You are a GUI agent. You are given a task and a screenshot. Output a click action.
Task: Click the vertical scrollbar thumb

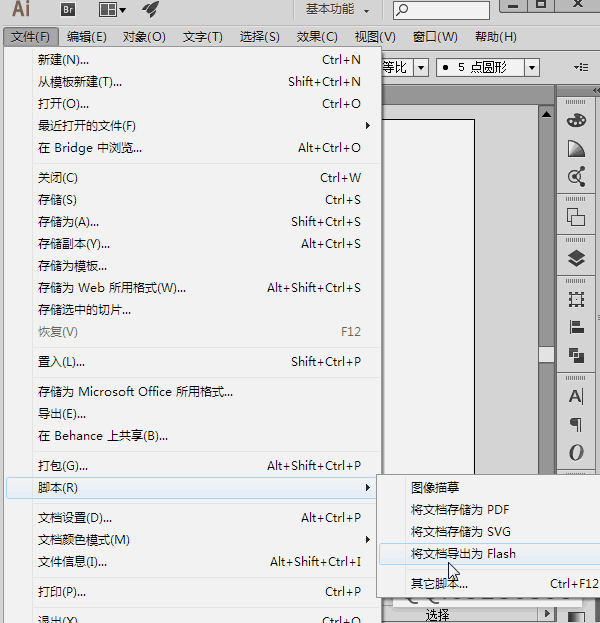click(546, 354)
